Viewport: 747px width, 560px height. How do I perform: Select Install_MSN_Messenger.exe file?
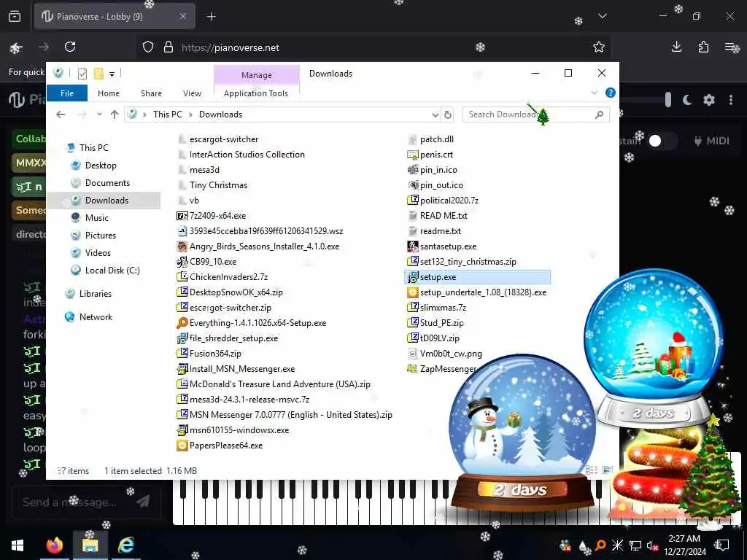(236, 368)
